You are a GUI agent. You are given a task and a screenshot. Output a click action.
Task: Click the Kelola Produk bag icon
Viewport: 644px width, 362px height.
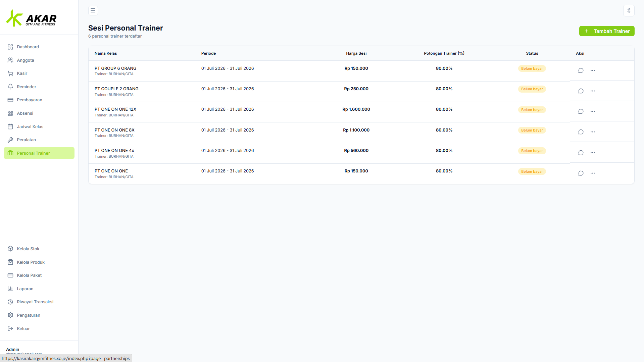10,262
